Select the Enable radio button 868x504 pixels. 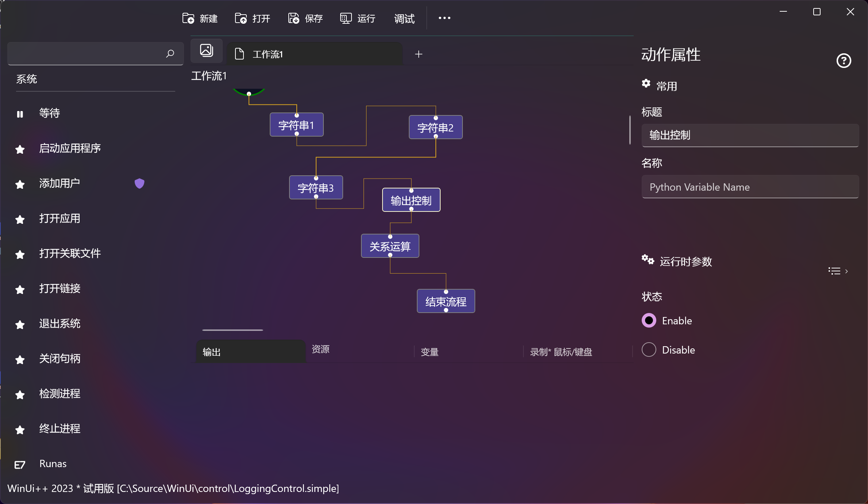[x=649, y=321]
